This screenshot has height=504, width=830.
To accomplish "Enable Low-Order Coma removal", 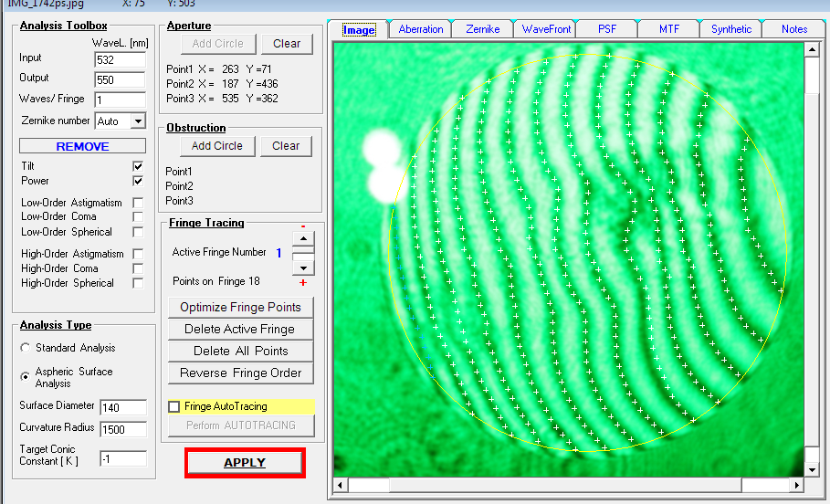I will [x=138, y=216].
